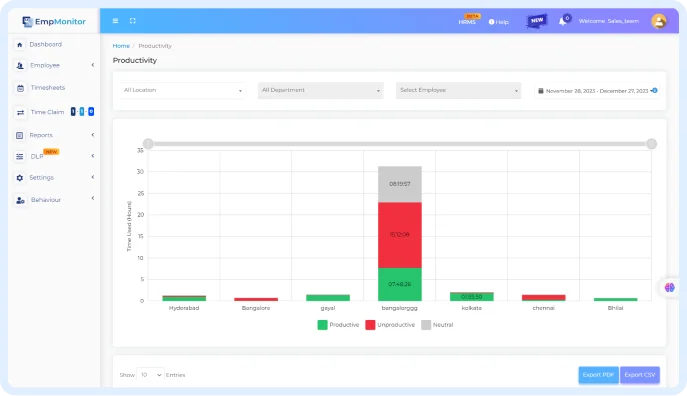Click the gayal bar in the chart
Screen dimensions: 687x396
coord(328,298)
